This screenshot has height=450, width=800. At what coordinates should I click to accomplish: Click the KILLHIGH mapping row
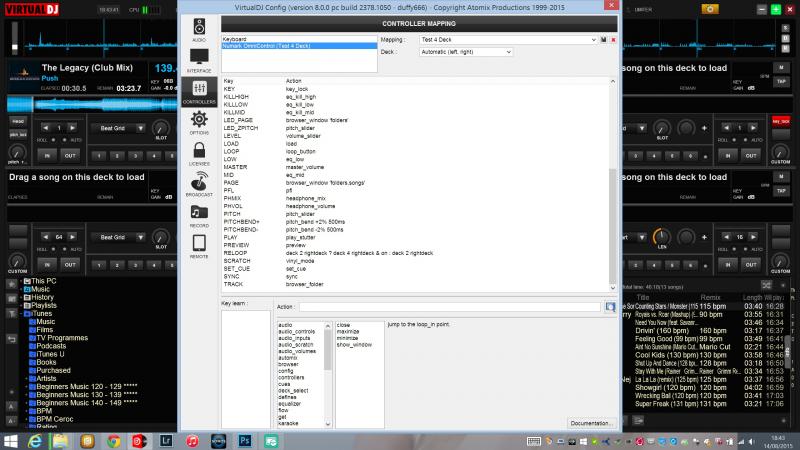tap(417, 97)
